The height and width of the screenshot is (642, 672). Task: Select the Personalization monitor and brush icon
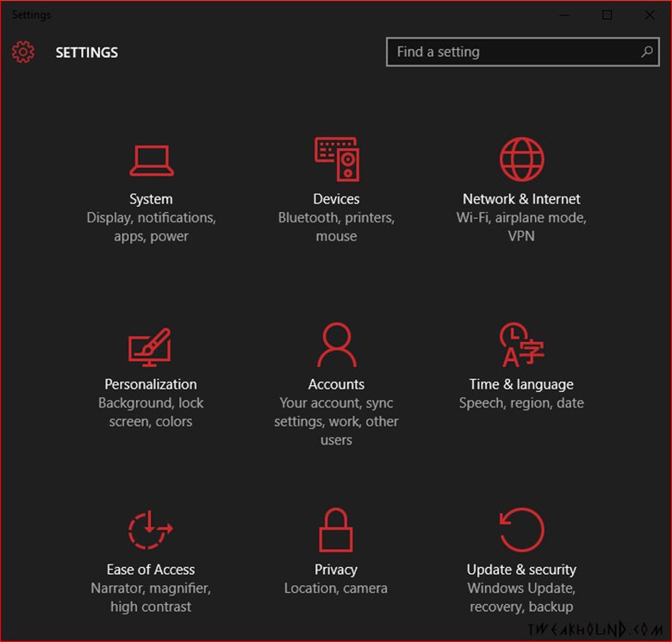150,345
